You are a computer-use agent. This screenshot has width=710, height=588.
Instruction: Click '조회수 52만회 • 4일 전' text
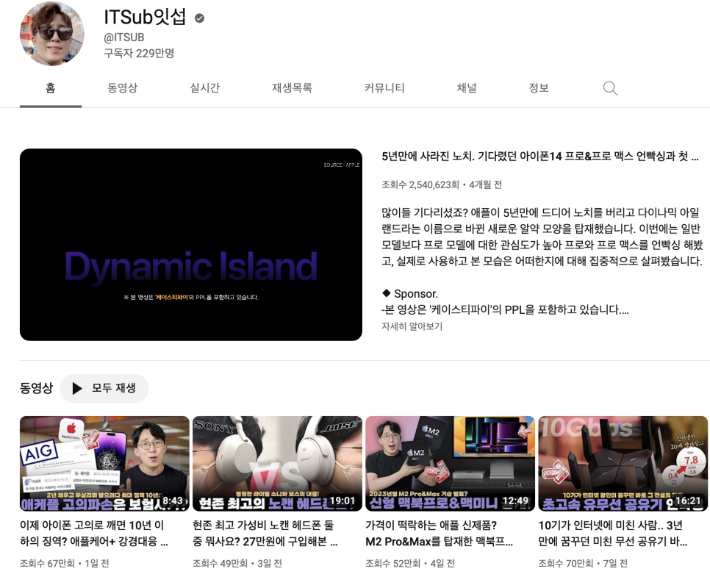pyautogui.click(x=410, y=564)
